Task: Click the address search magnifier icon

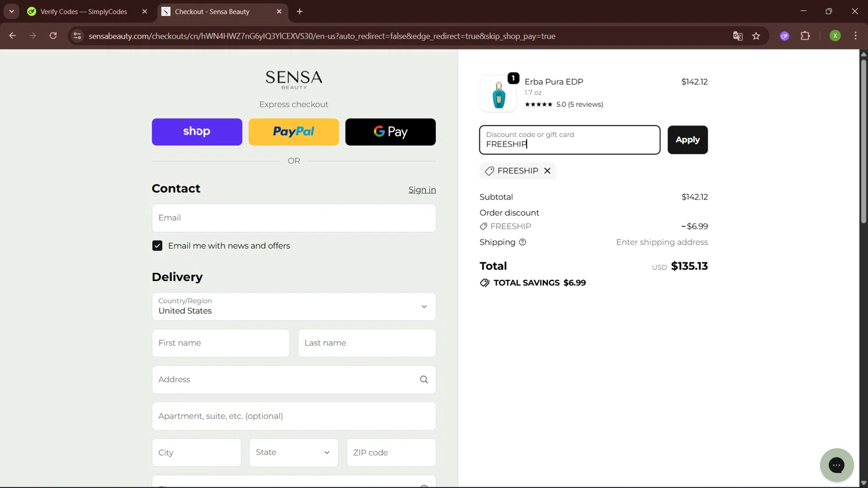Action: [424, 380]
